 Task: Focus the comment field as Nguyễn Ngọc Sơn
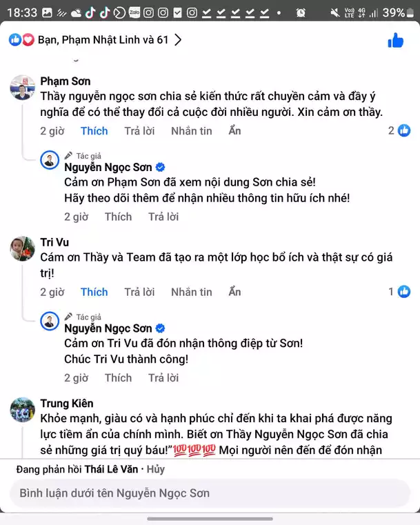coord(207,493)
